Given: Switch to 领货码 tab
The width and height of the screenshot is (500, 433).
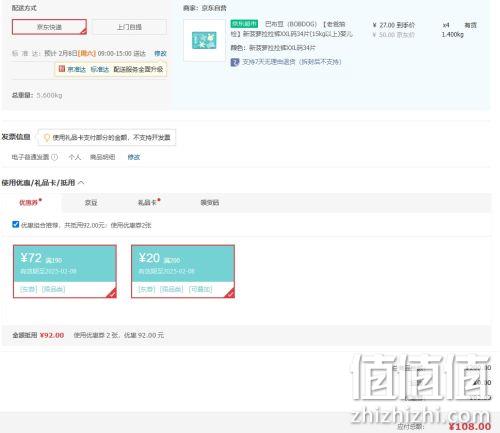Looking at the screenshot, I should point(210,203).
